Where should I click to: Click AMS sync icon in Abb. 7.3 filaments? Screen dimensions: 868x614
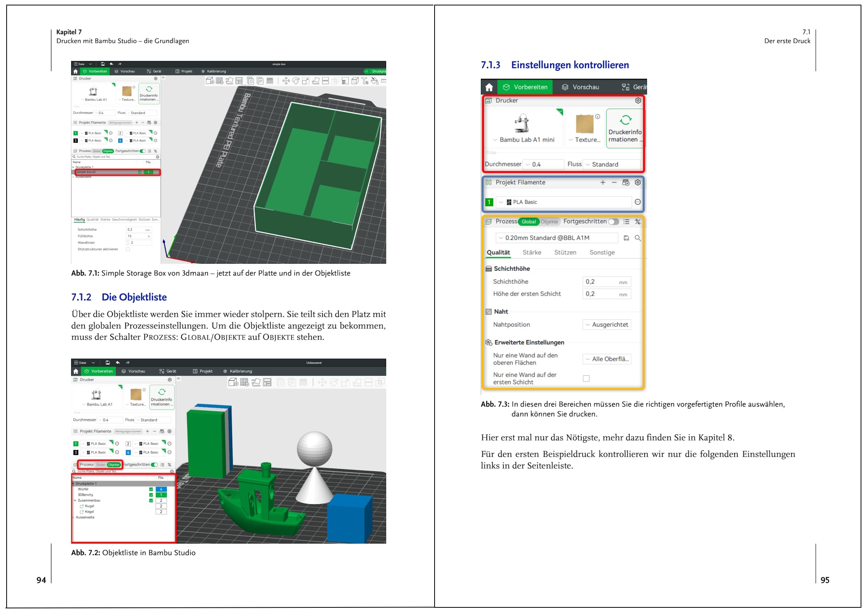pyautogui.click(x=626, y=182)
